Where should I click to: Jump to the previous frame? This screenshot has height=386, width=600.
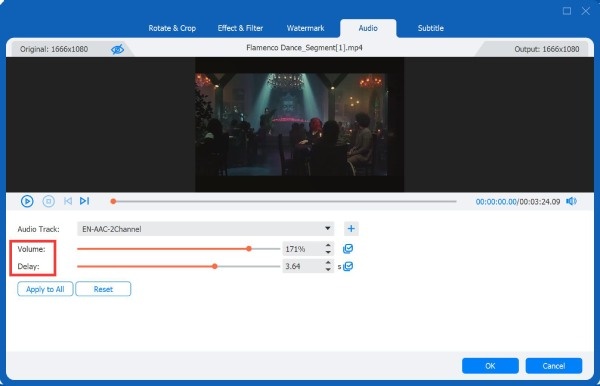(x=68, y=201)
